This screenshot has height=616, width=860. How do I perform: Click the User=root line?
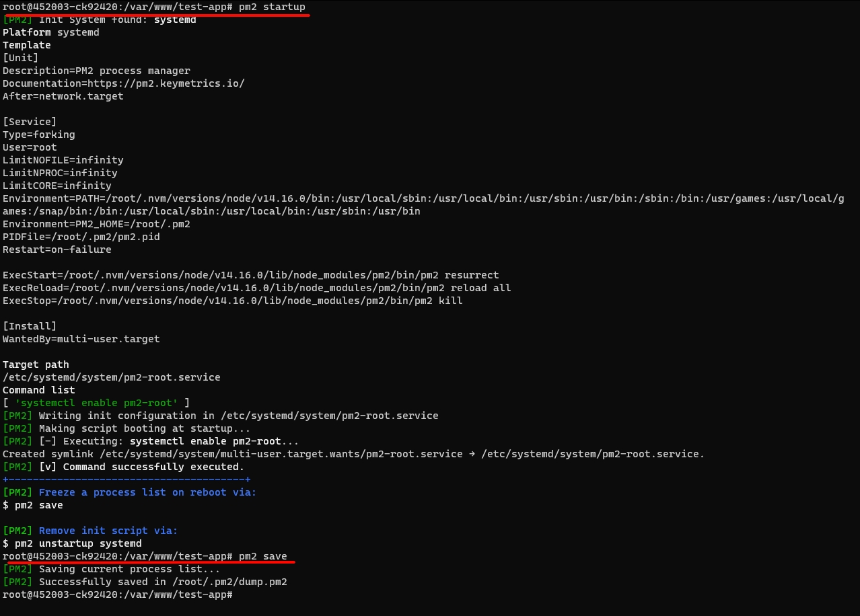(x=30, y=147)
